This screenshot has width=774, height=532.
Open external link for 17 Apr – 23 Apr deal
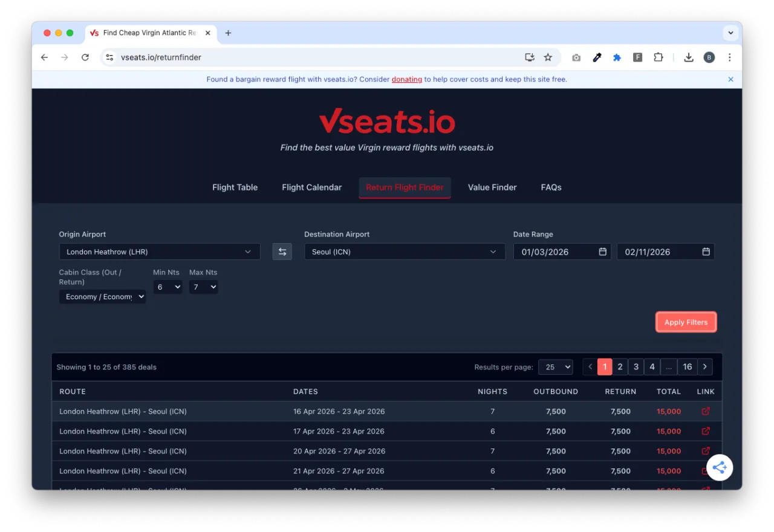click(x=705, y=431)
